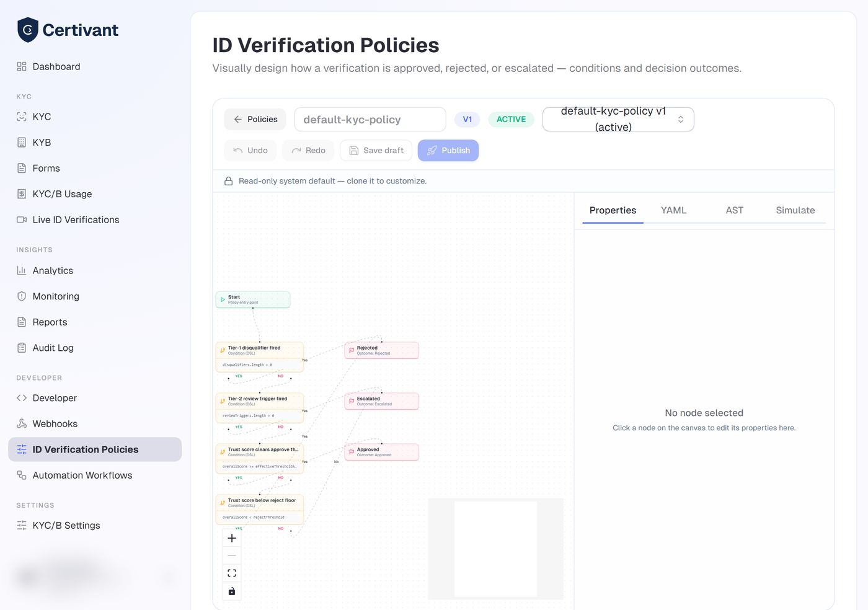Click the Audit Log clipboard icon
This screenshot has height=610, width=868.
(22, 348)
